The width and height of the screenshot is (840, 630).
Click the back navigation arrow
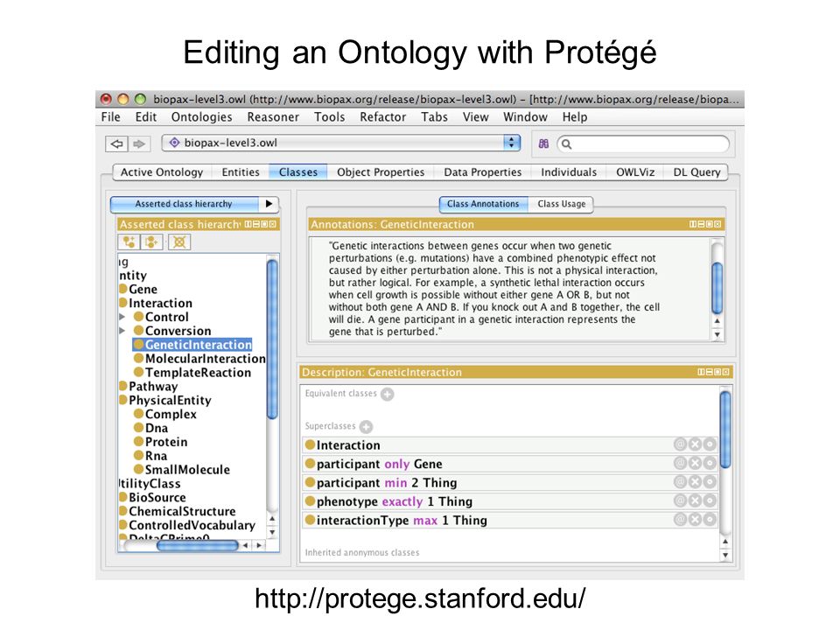point(116,143)
